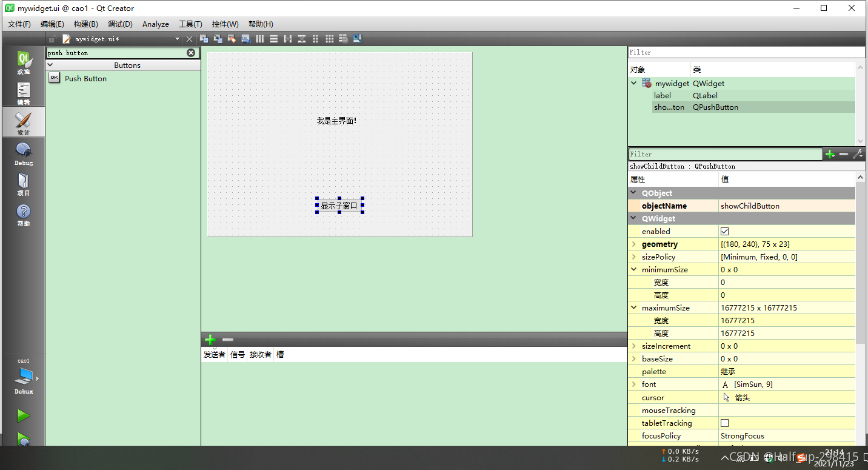This screenshot has height=470, width=868.
Task: Click the objectName value showChildButton
Action: (x=787, y=206)
